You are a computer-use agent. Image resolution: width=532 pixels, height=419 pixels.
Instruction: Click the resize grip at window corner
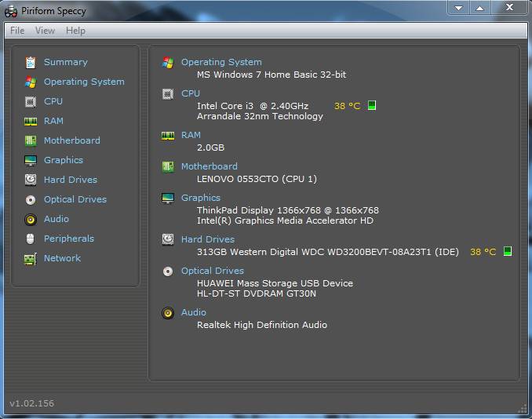point(523,409)
